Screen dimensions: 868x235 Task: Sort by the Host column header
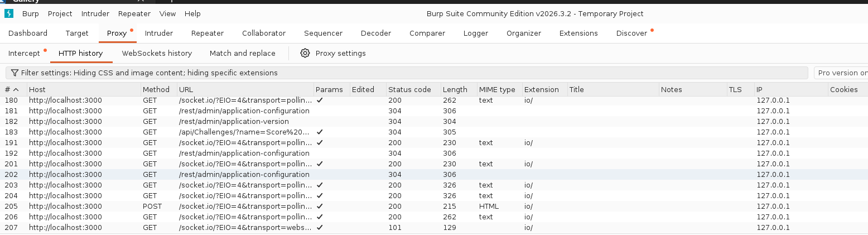[x=84, y=89]
